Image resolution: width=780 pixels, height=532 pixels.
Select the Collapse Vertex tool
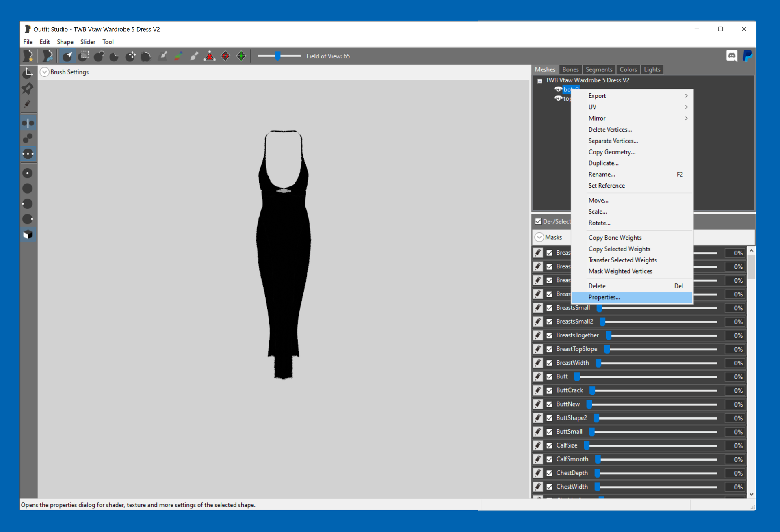click(x=210, y=56)
